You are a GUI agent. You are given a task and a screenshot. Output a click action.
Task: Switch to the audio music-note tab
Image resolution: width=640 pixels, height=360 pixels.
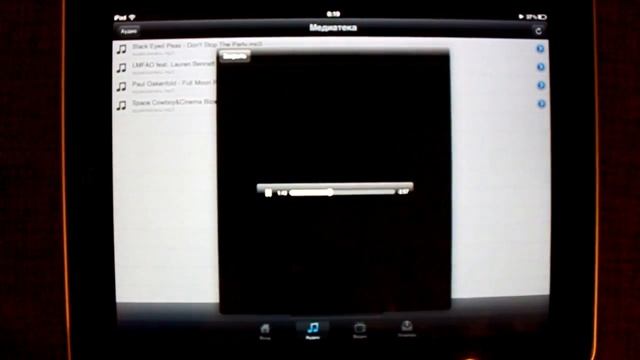pos(313,330)
